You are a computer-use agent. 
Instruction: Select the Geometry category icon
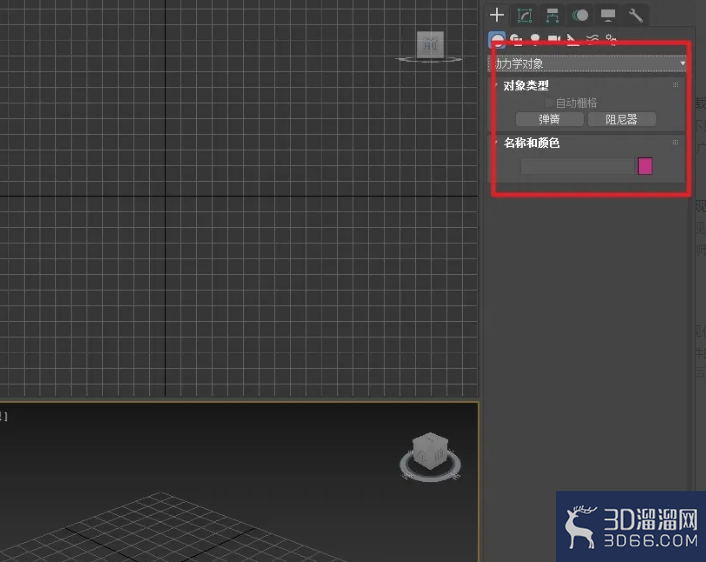coord(497,40)
